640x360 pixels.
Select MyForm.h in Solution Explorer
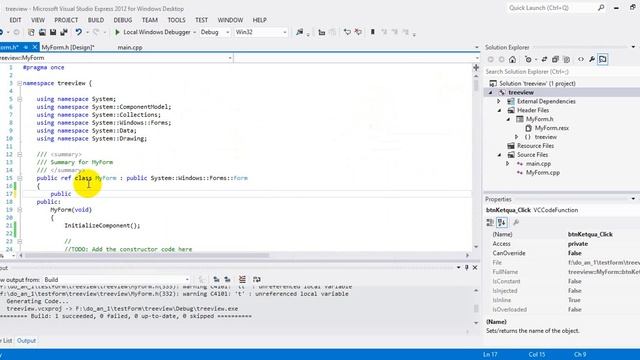tap(539, 119)
